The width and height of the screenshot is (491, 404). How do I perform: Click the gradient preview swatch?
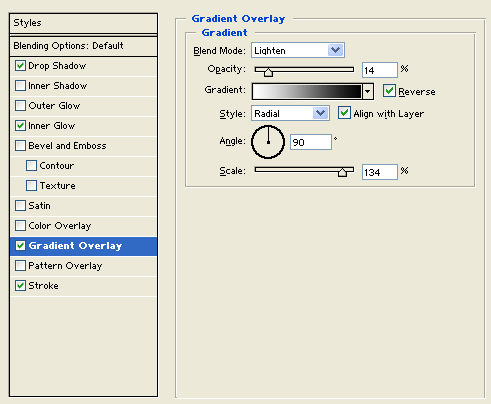pos(307,92)
